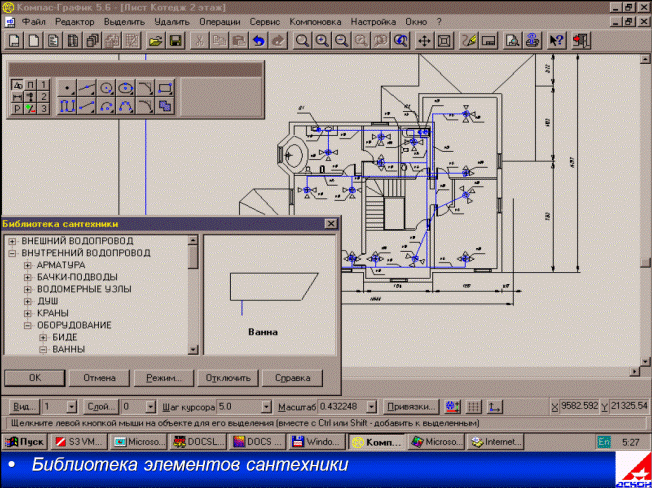Click the Справка button
The height and width of the screenshot is (488, 652).
292,378
